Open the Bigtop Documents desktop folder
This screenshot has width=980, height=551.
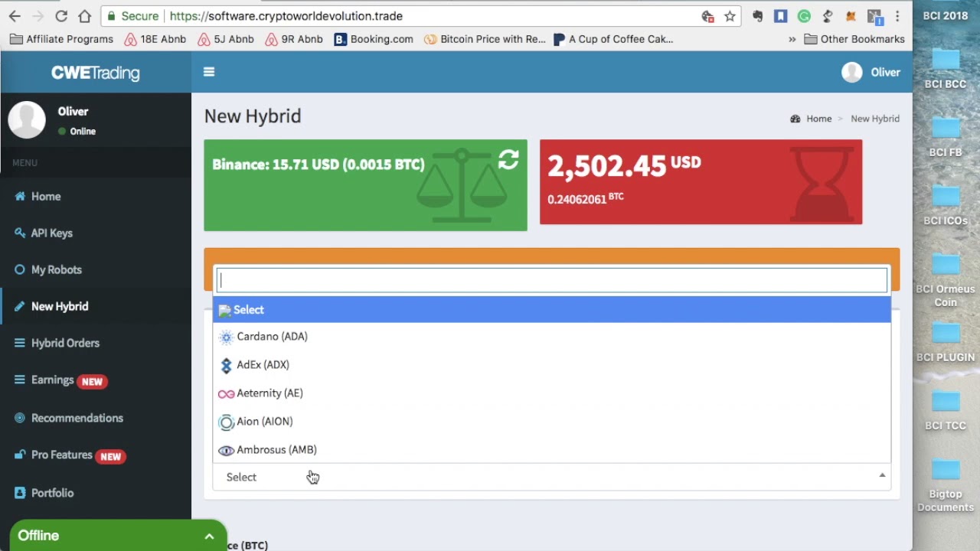(x=946, y=484)
